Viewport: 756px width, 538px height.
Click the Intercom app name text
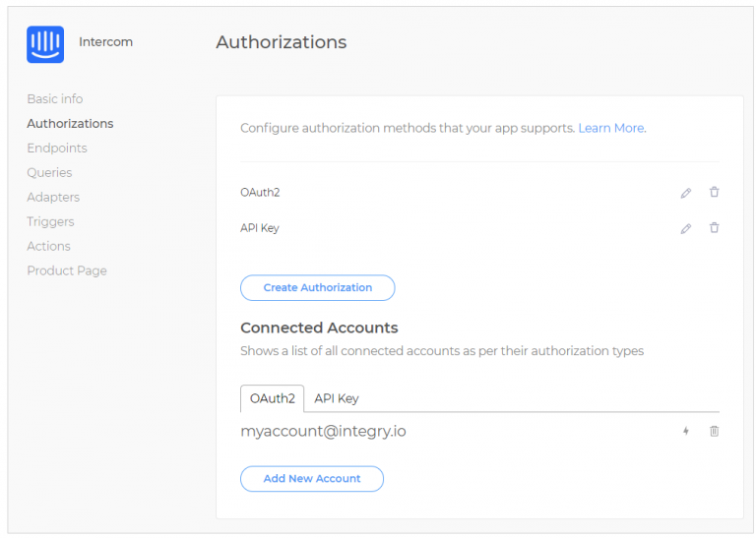[105, 42]
